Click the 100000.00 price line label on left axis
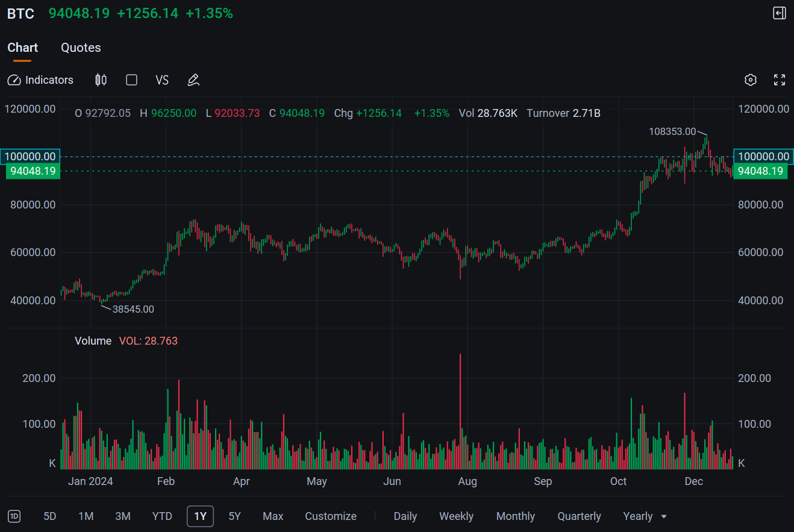The width and height of the screenshot is (794, 532). 30,157
